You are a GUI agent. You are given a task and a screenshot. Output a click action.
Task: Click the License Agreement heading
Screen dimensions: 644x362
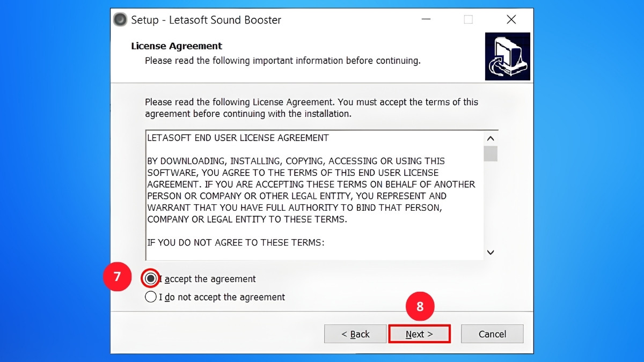177,46
